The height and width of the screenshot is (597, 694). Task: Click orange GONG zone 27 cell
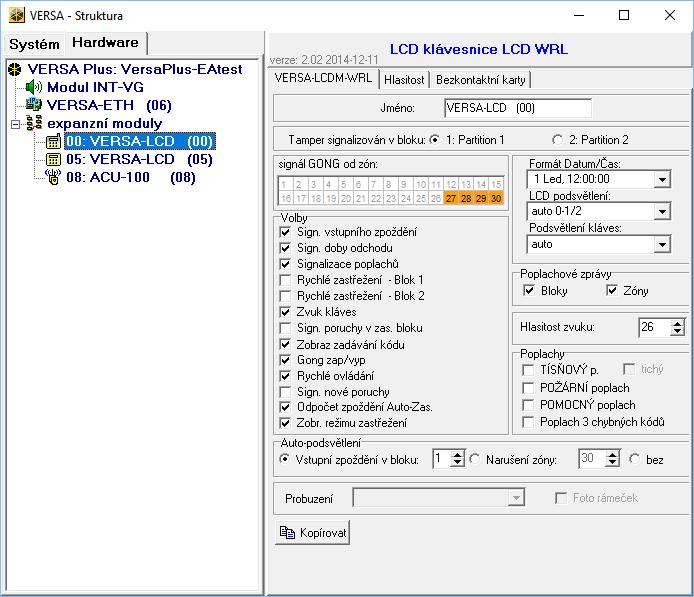click(451, 198)
